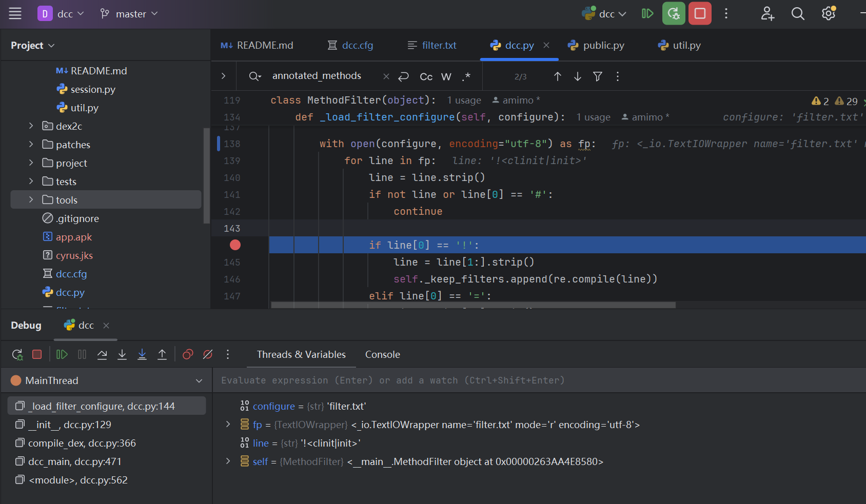This screenshot has height=504, width=866.
Task: Switch to the util.py editor tab
Action: tap(679, 46)
